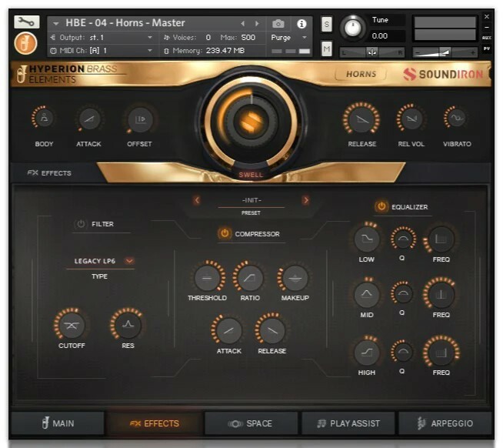The height and width of the screenshot is (448, 503).
Task: Open the wrench settings icon
Action: pos(27,22)
